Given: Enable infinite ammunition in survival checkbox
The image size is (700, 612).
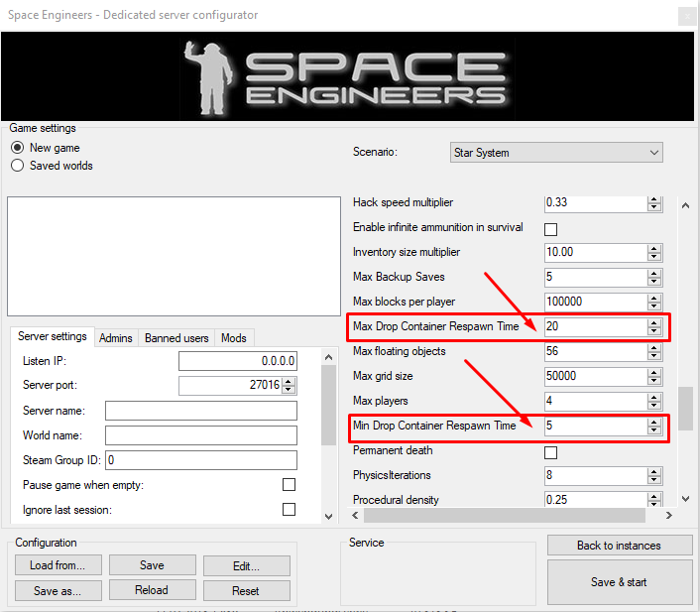Looking at the screenshot, I should [551, 228].
